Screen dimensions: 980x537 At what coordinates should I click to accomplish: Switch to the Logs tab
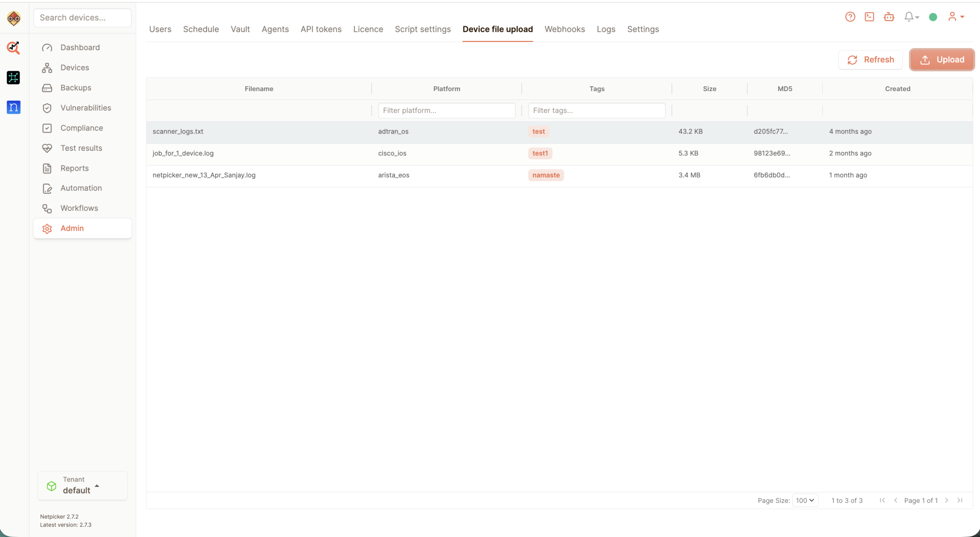[606, 29]
